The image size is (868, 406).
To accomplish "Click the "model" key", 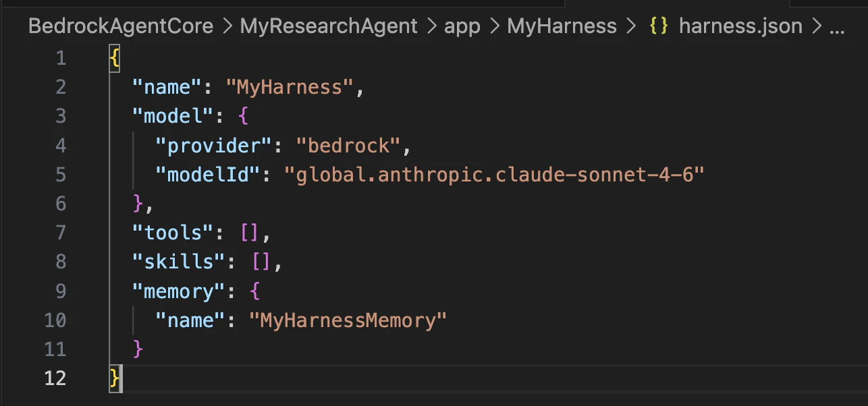I will tap(173, 116).
